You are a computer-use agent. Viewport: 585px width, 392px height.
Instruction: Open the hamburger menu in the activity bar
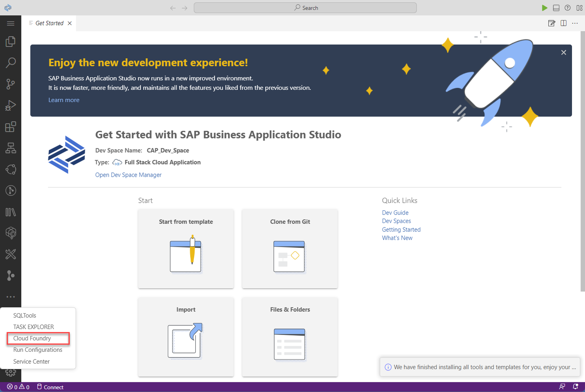[11, 24]
